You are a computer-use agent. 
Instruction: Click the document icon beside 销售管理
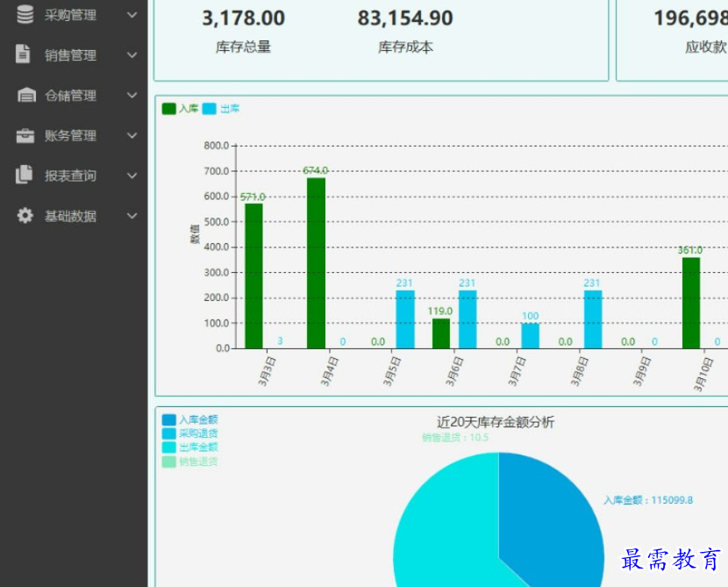click(x=23, y=54)
